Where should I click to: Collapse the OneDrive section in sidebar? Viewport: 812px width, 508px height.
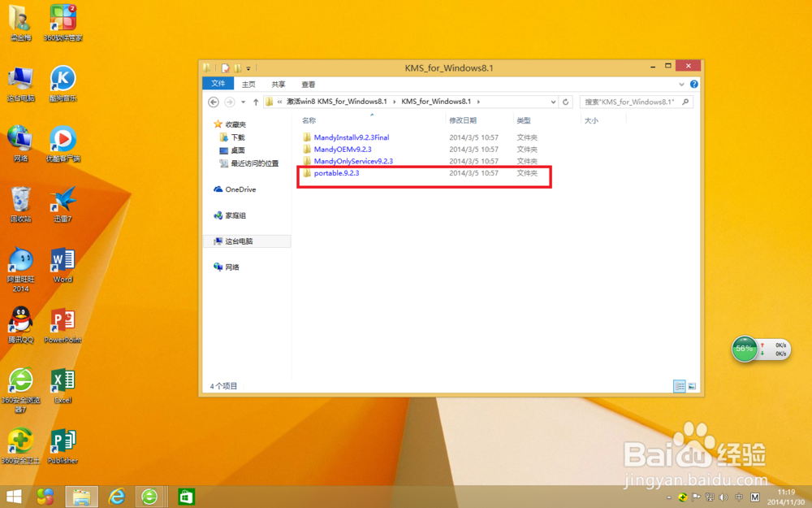coord(213,189)
